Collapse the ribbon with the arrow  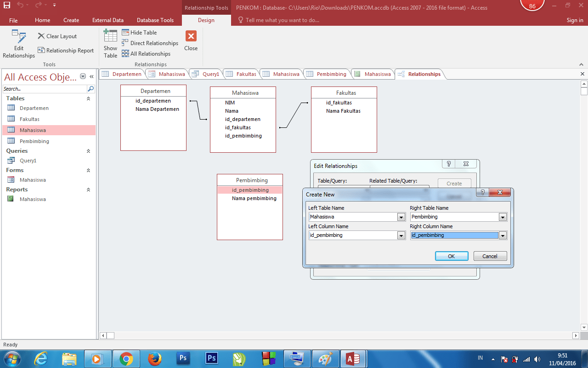pos(582,64)
